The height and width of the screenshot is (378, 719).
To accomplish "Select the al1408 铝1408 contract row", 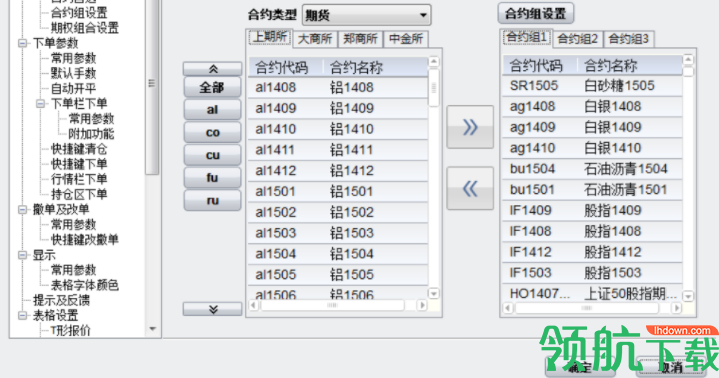I will 338,88.
